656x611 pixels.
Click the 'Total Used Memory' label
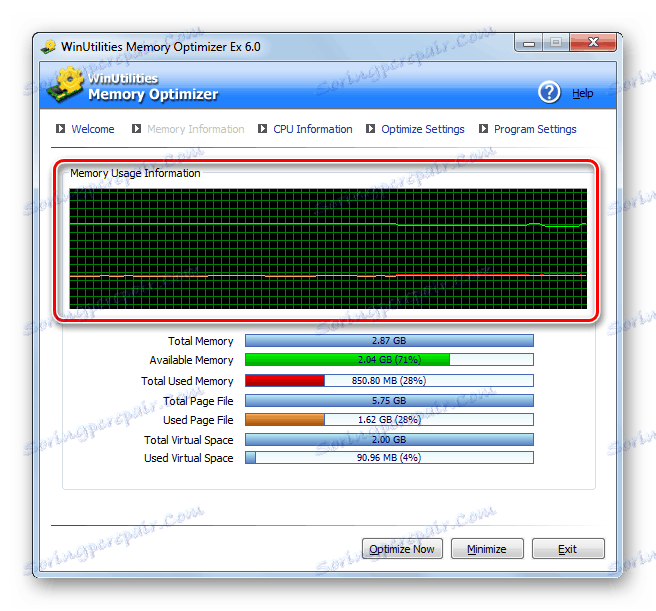pyautogui.click(x=187, y=381)
